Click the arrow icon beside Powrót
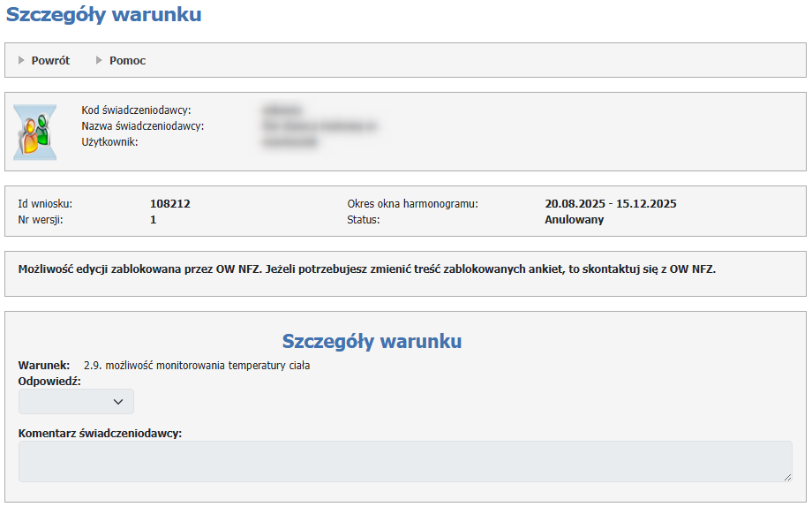 click(x=22, y=61)
